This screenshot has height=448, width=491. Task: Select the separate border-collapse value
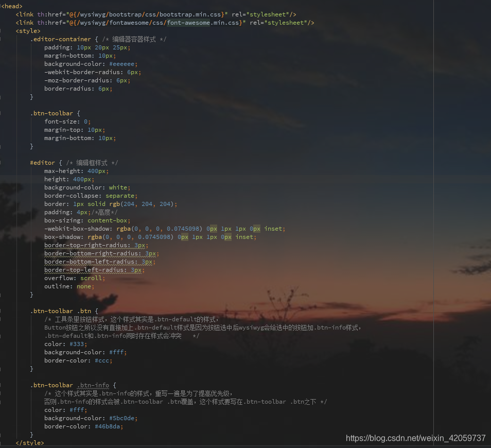coord(119,196)
